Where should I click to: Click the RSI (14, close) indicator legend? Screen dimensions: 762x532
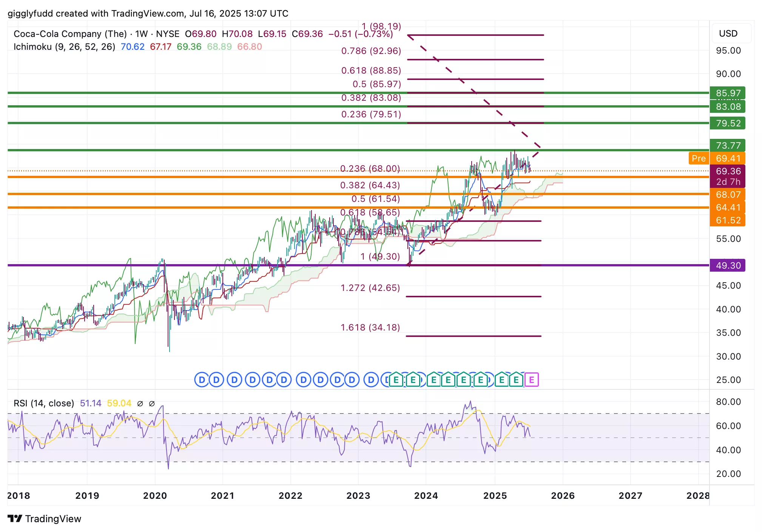tap(44, 403)
